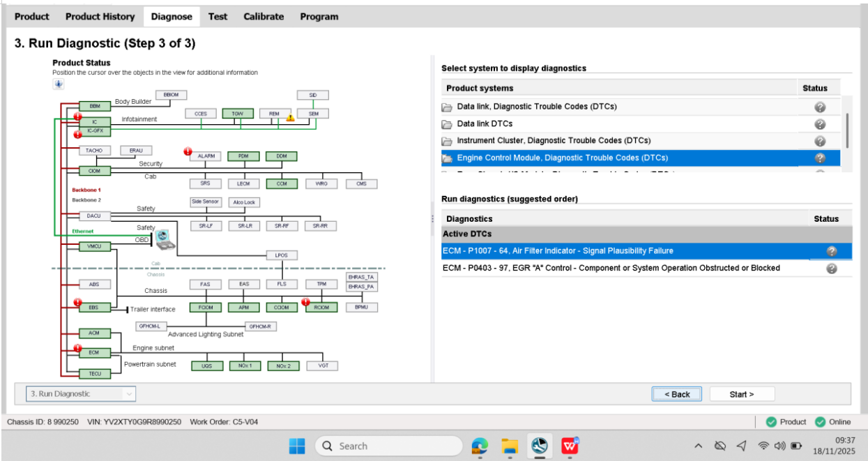868x461 pixels.
Task: Click the VMCU node in the diagram
Action: coord(95,247)
